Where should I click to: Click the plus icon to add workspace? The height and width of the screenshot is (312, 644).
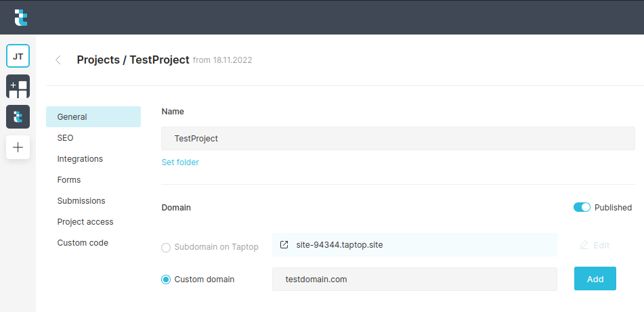[18, 147]
